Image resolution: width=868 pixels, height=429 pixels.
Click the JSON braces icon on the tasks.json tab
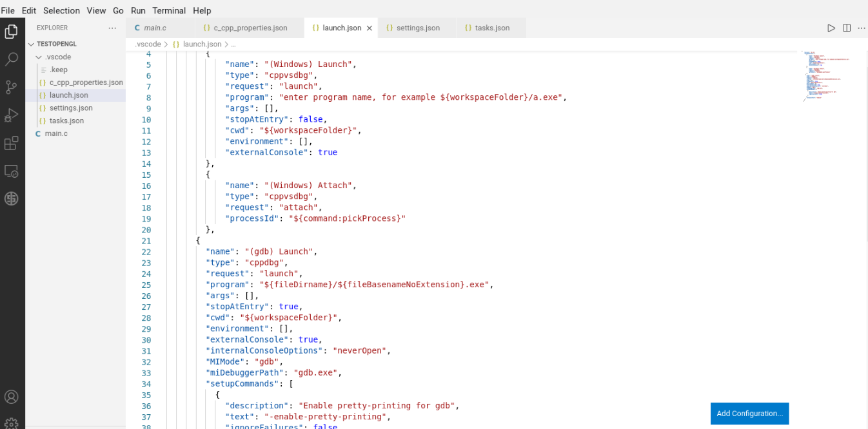pos(468,28)
